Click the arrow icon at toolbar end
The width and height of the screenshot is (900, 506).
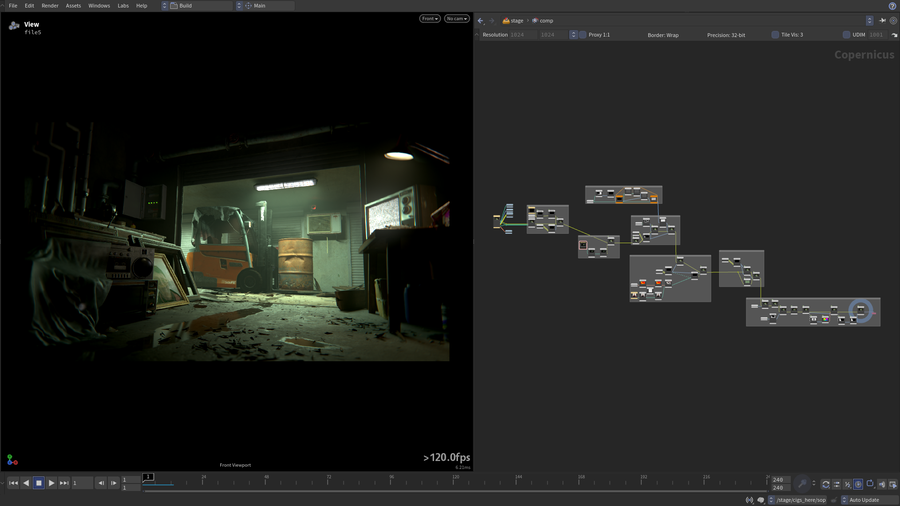click(x=894, y=35)
